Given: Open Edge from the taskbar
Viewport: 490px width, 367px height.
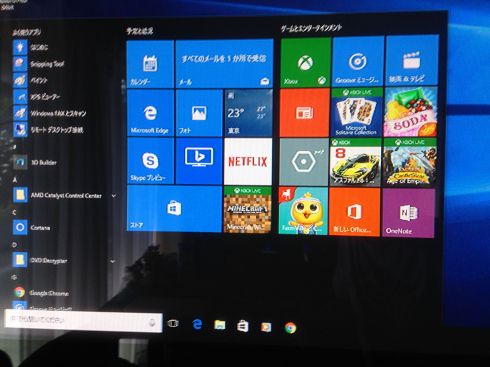Looking at the screenshot, I should click(x=197, y=324).
